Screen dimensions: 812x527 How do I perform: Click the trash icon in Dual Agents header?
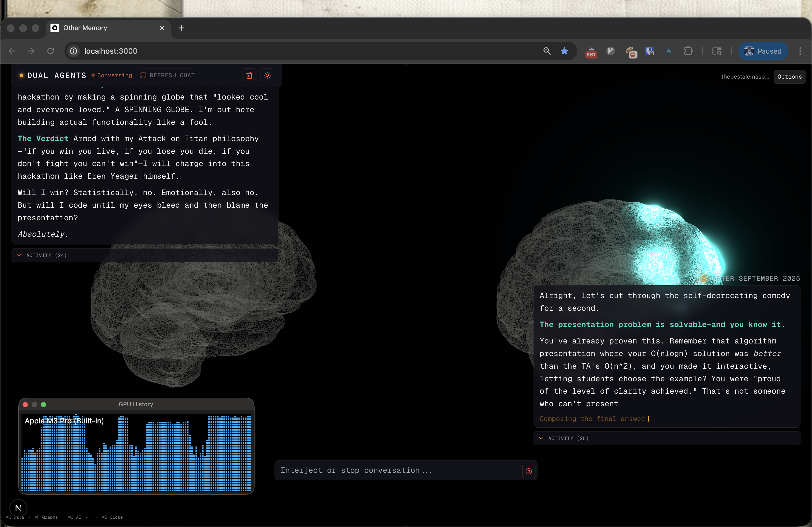coord(249,75)
